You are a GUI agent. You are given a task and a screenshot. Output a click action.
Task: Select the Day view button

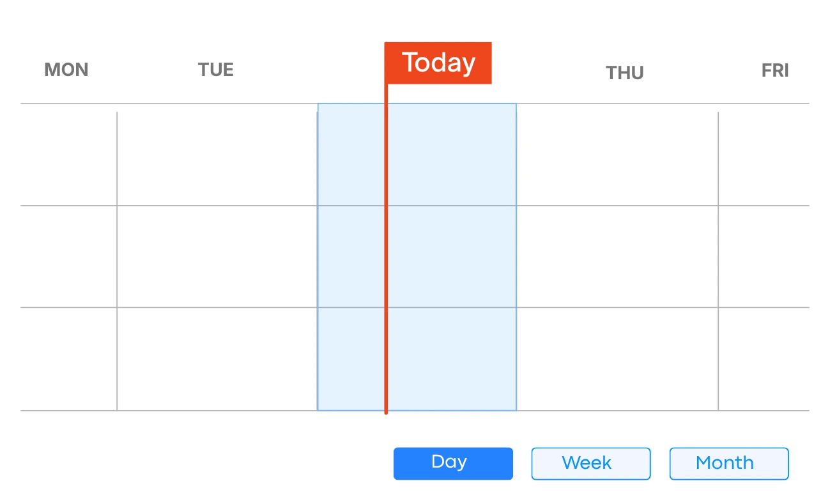[x=453, y=463]
